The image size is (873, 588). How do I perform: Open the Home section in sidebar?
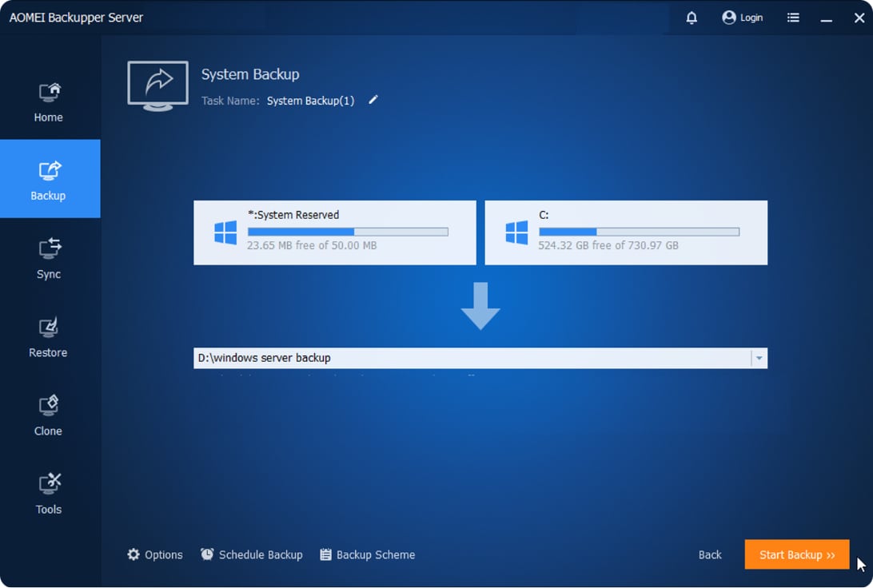click(49, 101)
